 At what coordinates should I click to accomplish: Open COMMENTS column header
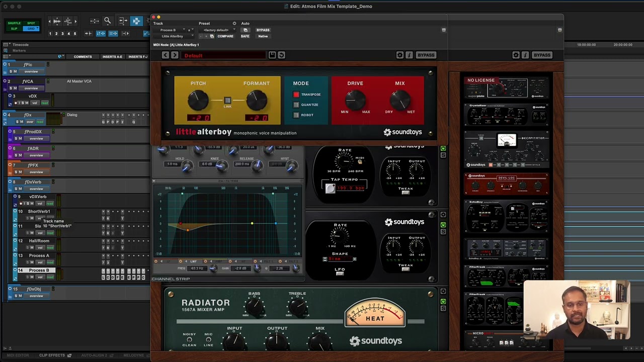83,57
